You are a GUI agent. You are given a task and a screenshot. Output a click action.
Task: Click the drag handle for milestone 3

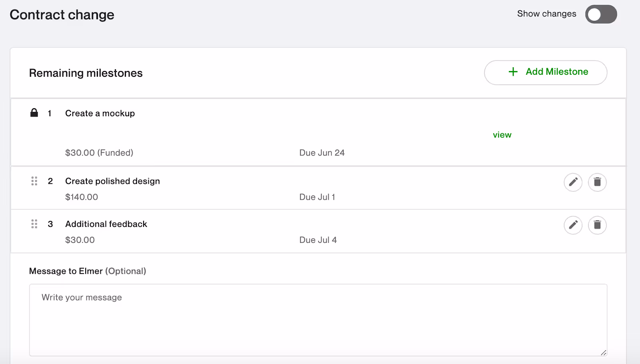click(x=34, y=224)
